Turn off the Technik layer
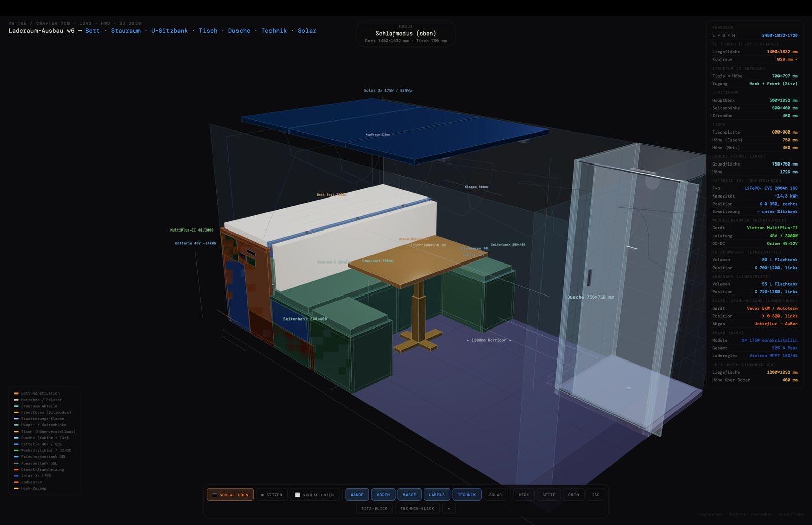 pos(467,495)
